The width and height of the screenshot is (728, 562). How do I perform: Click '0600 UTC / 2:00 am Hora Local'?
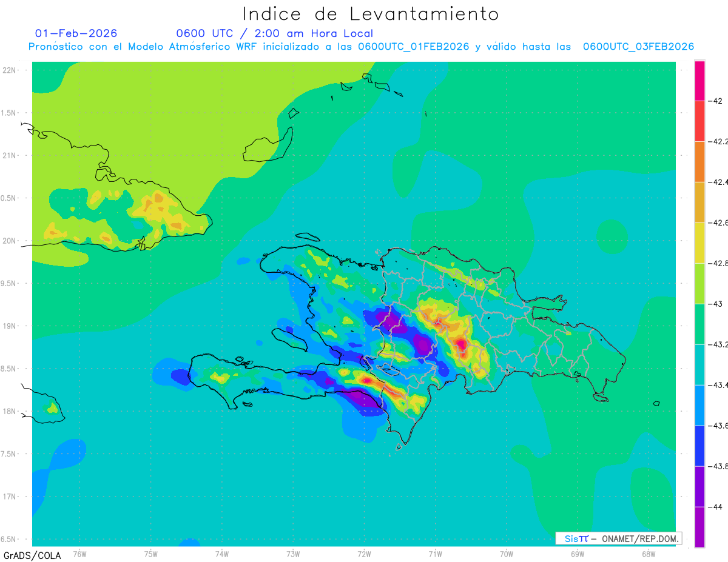[275, 33]
